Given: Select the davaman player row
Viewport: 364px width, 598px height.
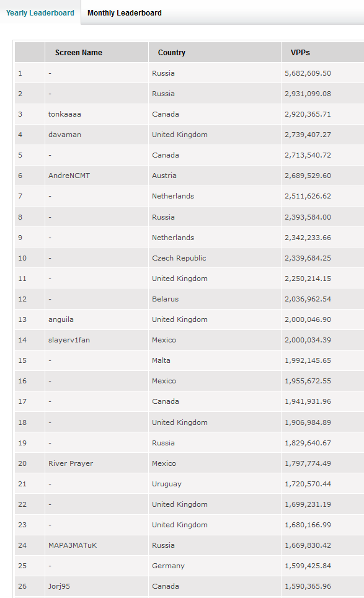Looking at the screenshot, I should 189,135.
